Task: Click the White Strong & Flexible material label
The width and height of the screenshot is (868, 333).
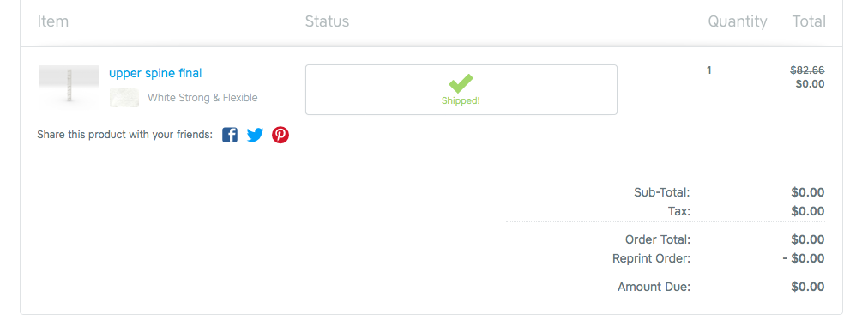Action: click(x=202, y=98)
